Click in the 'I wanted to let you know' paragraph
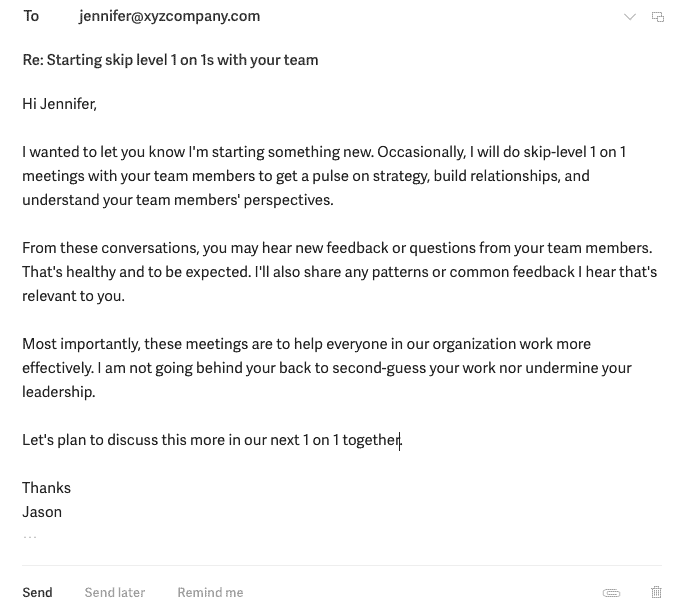 [324, 176]
